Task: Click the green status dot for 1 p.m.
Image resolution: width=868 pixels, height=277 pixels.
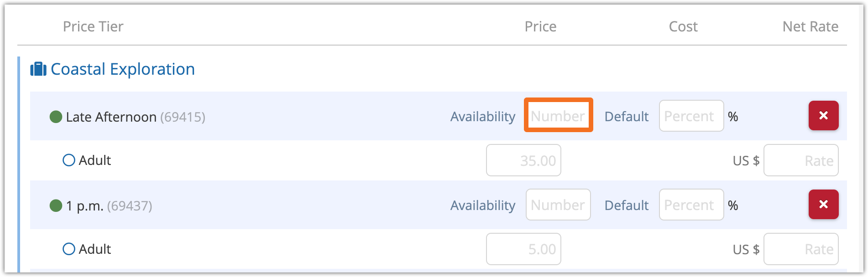Action: 56,206
